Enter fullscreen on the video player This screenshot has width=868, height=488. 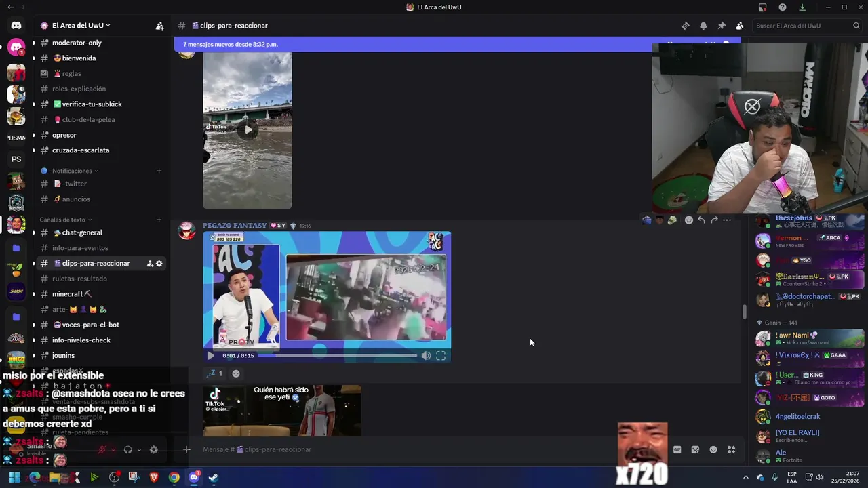point(441,356)
